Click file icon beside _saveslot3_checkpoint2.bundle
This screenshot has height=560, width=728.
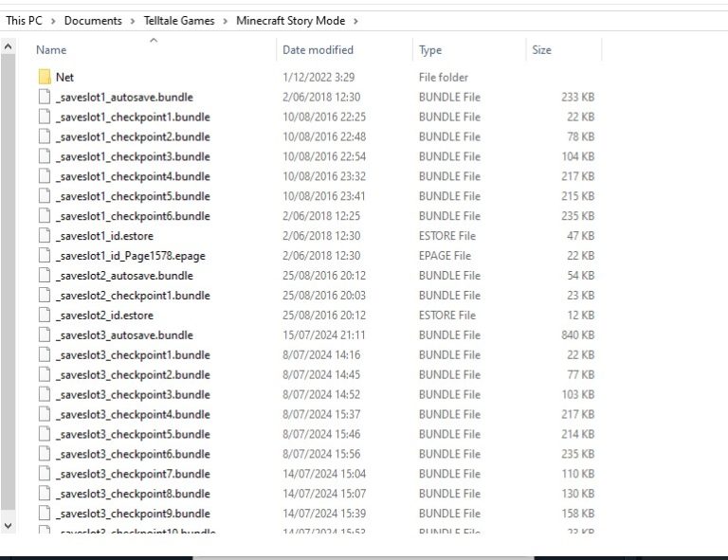[45, 374]
